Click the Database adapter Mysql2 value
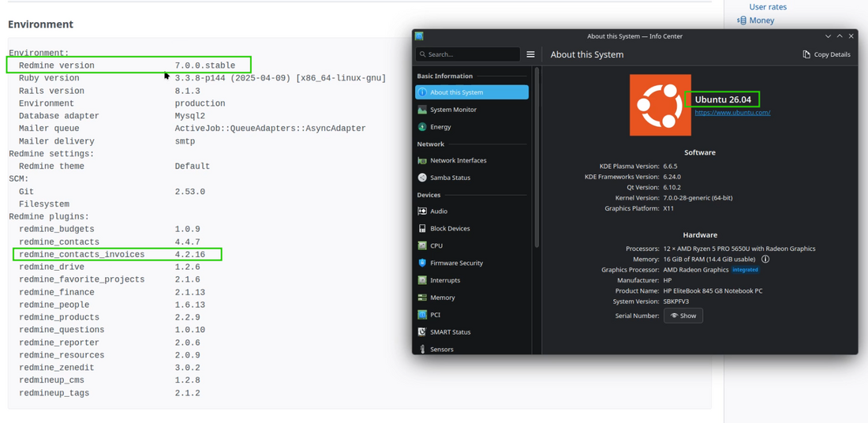Viewport: 868px width, 423px height. pyautogui.click(x=190, y=116)
